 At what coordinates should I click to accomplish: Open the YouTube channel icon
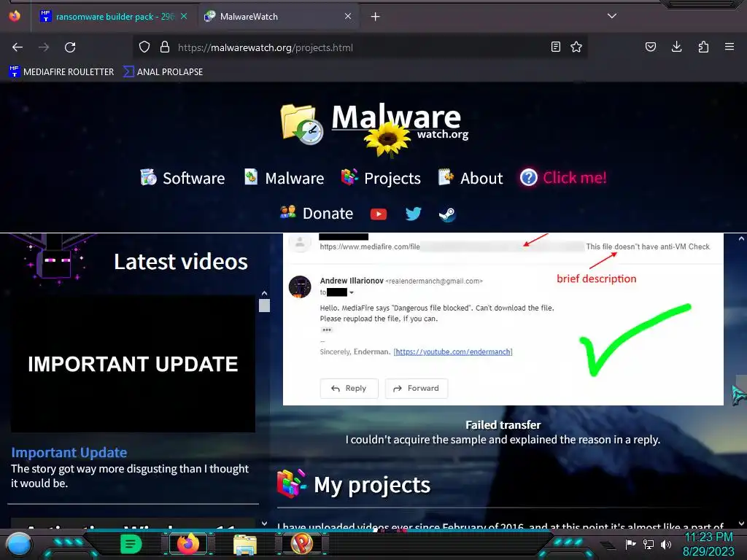pos(379,214)
